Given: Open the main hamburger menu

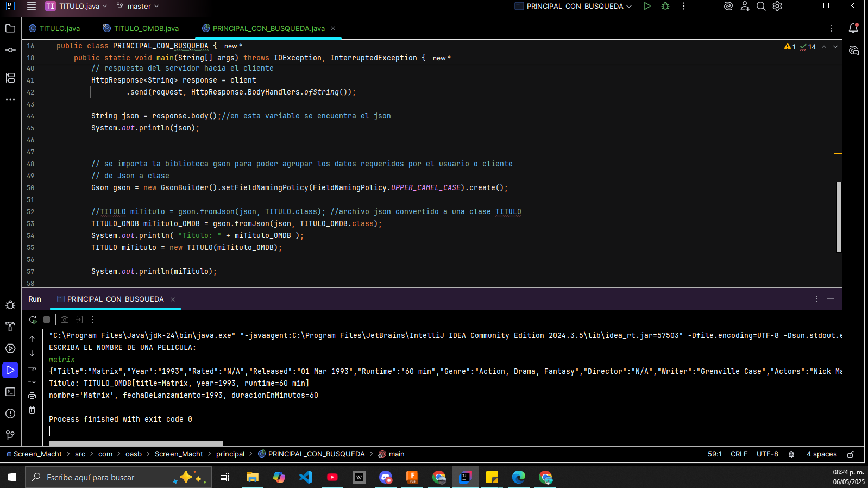Looking at the screenshot, I should (32, 6).
